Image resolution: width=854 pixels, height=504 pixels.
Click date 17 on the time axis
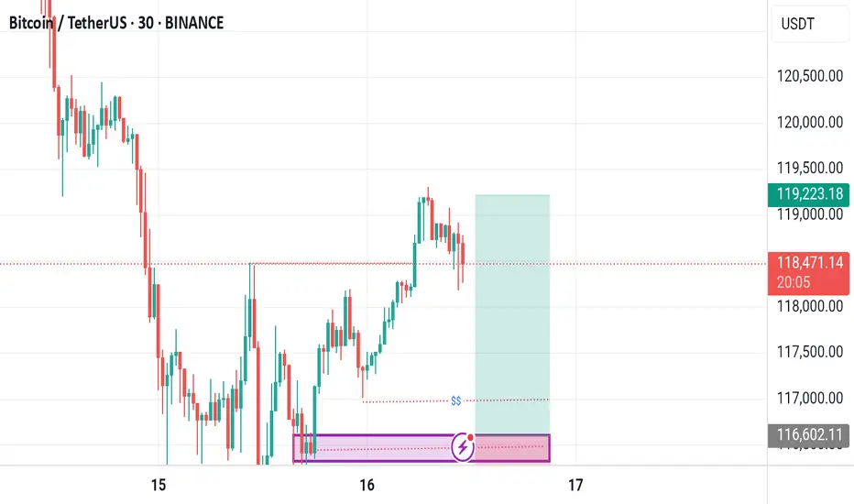[575, 485]
